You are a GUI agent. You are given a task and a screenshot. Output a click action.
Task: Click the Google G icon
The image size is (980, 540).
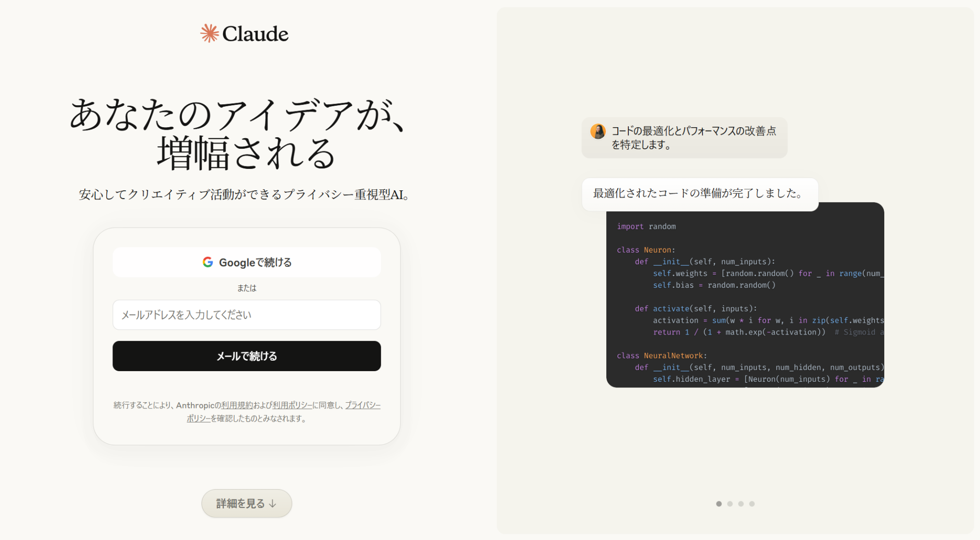[208, 262]
